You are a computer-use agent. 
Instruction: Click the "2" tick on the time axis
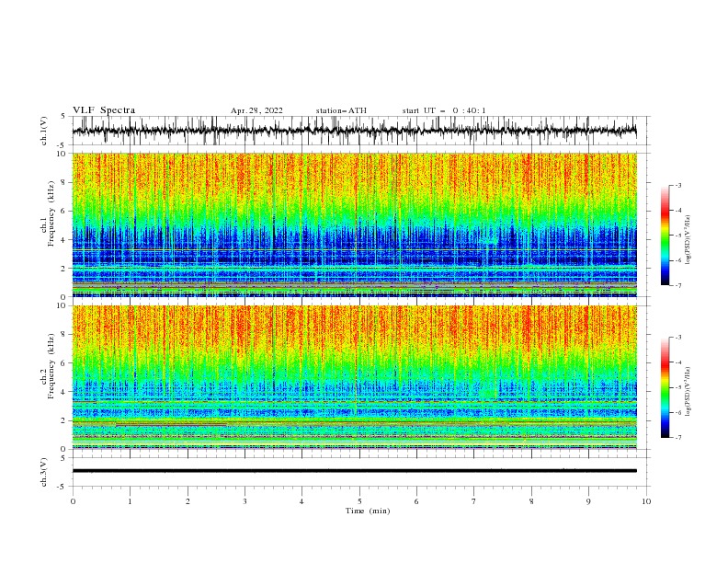pyautogui.click(x=188, y=501)
